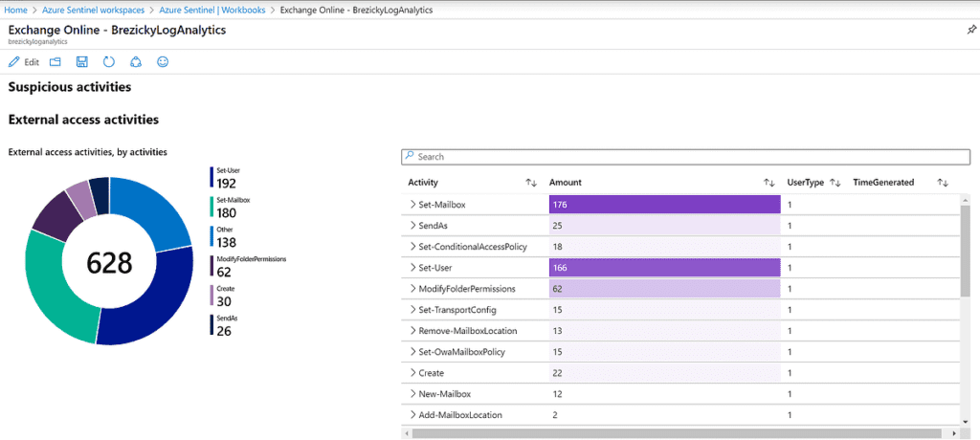Image resolution: width=980 pixels, height=440 pixels.
Task: Click Amount value 25 in SendAs row
Action: (x=558, y=225)
